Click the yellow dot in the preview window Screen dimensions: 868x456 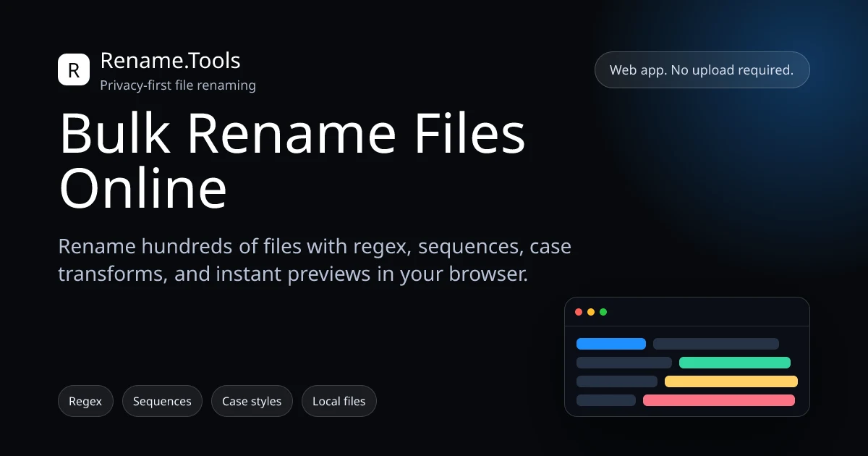pos(591,312)
